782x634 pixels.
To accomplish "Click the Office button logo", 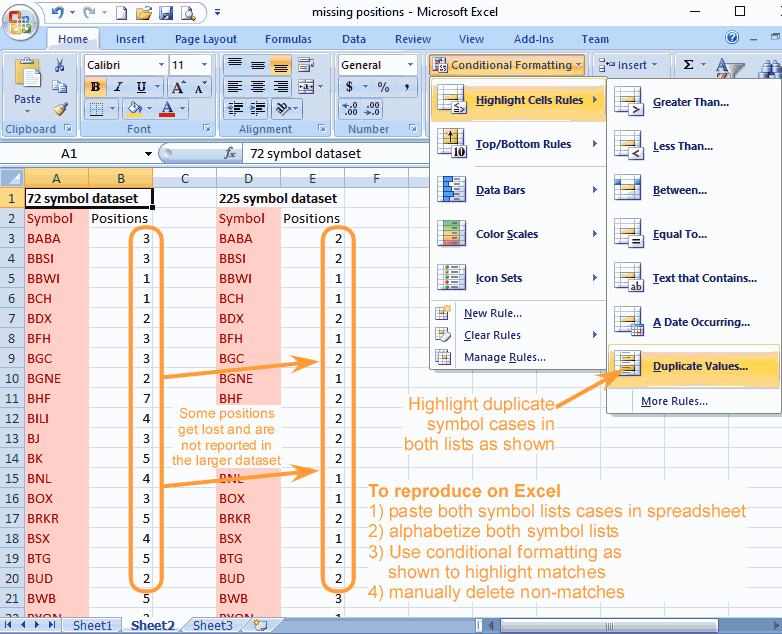I will [22, 21].
